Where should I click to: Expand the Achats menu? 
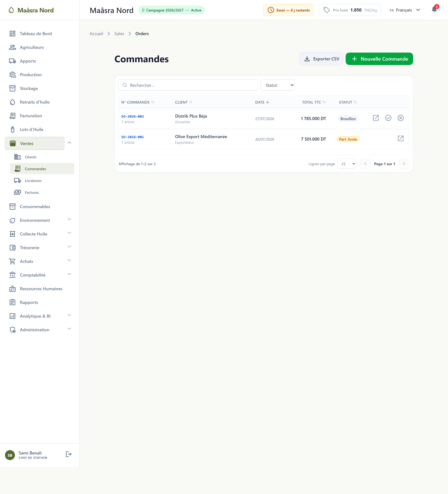(69, 261)
